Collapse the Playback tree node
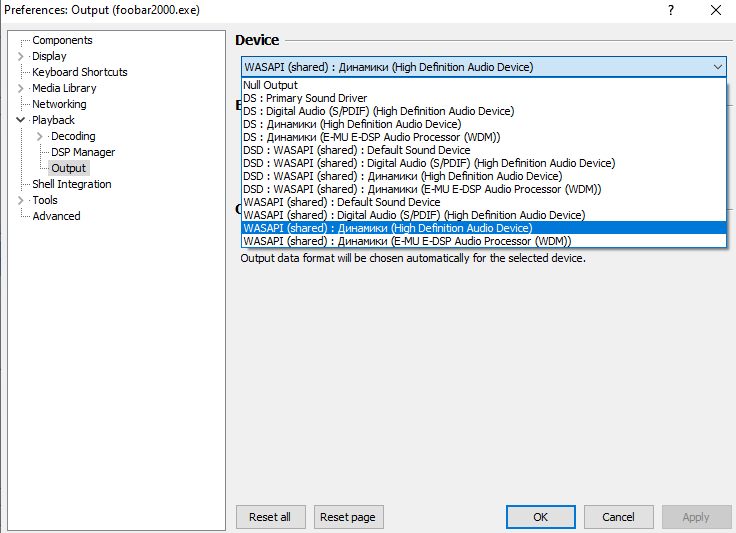Viewport: 736px width, 533px height. [x=20, y=120]
